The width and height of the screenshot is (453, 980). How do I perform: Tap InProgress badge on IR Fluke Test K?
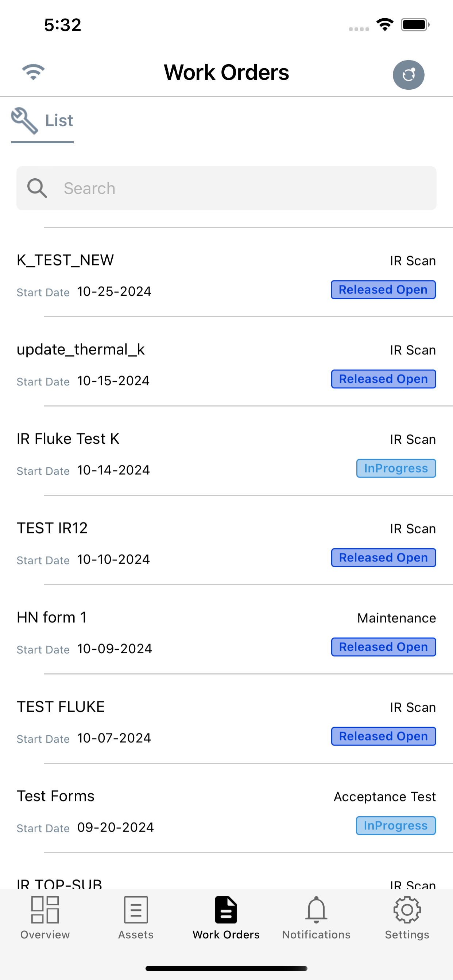[396, 468]
